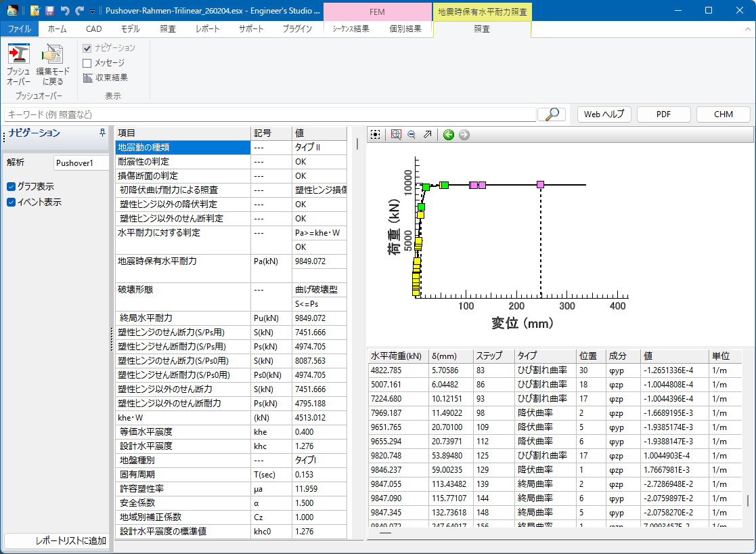Open the ファイル menu tab
Viewport: 756px width, 554px height.
19,29
